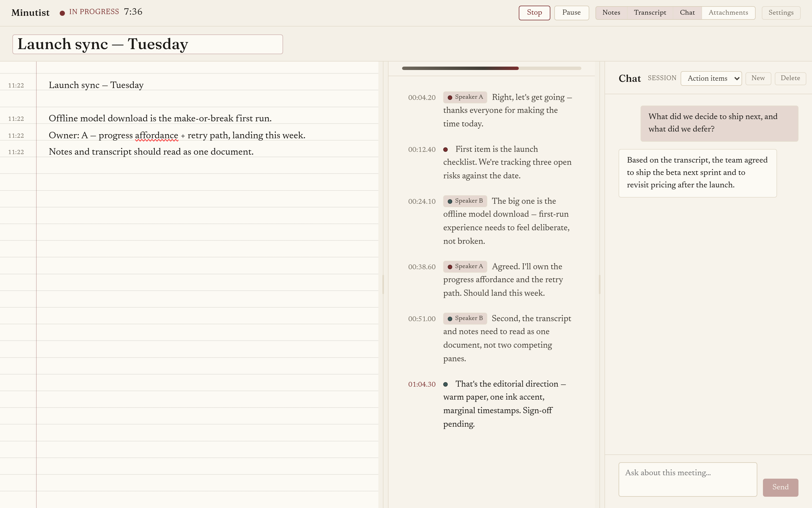Create a New chat session
This screenshot has height=508, width=812.
(758, 78)
